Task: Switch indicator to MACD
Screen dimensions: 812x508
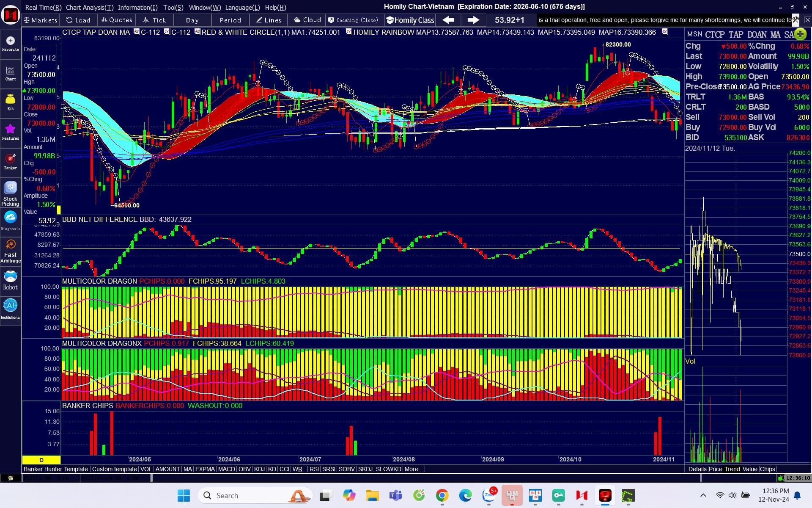Action: pos(226,469)
